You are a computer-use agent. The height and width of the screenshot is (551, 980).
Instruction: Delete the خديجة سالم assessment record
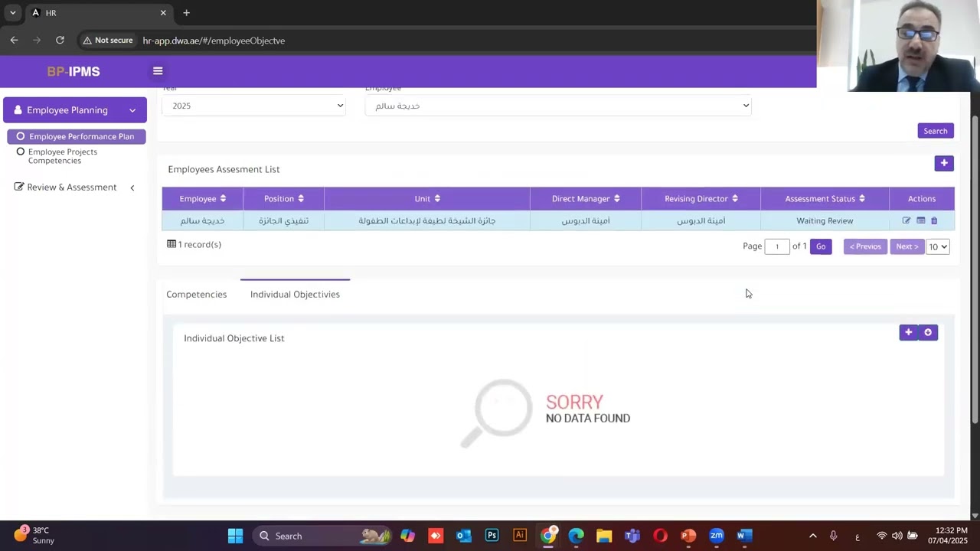coord(934,220)
